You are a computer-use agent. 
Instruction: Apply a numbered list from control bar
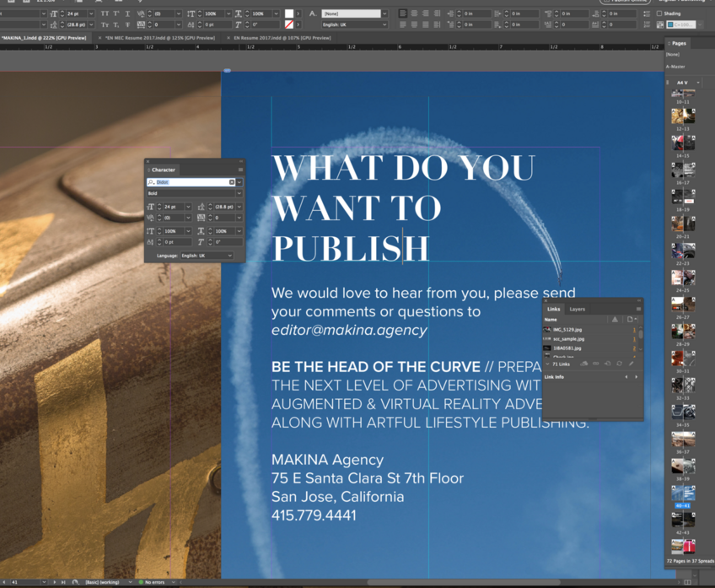647,24
